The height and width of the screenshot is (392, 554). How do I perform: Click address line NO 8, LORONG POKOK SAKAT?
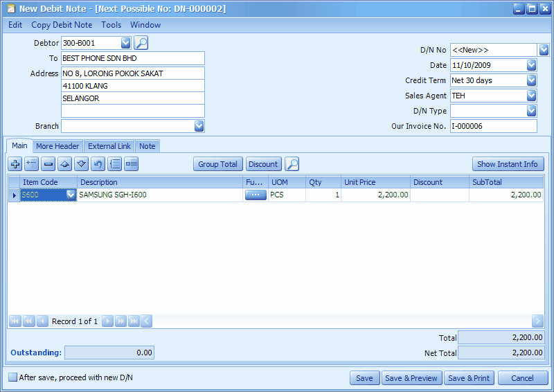(x=133, y=73)
